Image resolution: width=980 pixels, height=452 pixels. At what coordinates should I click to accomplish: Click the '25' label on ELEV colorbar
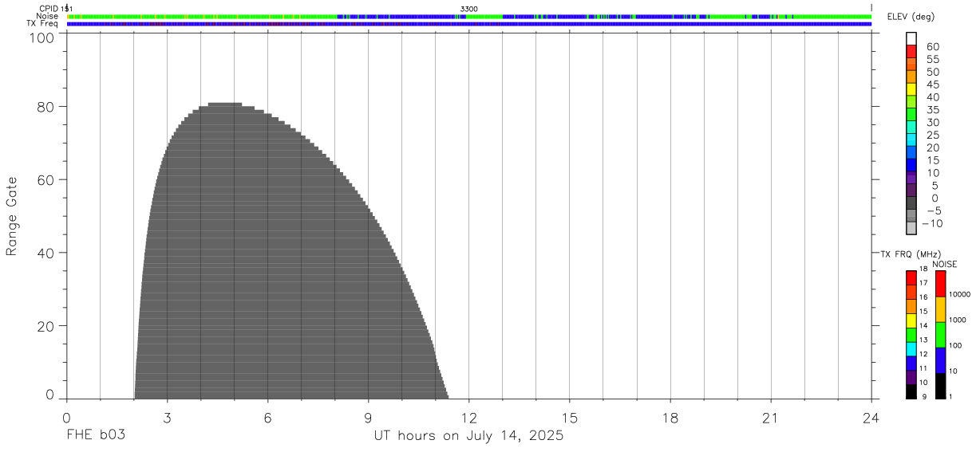[x=932, y=136]
